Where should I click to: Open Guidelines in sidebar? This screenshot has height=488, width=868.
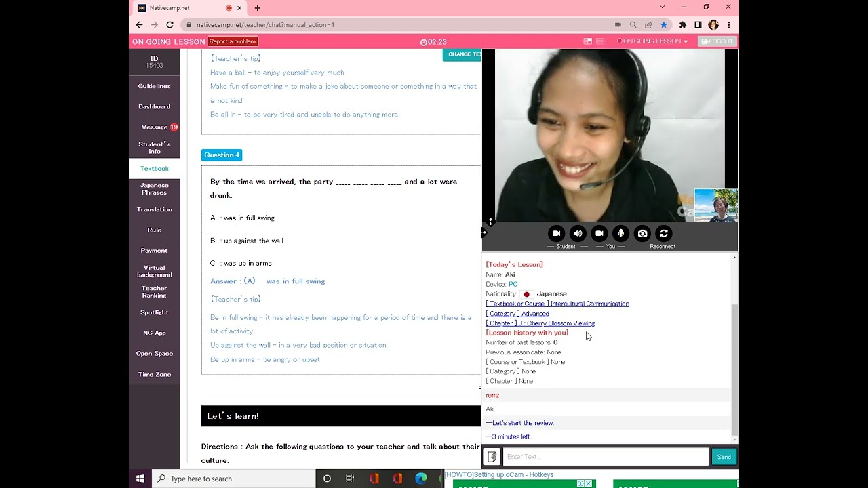[x=155, y=86]
